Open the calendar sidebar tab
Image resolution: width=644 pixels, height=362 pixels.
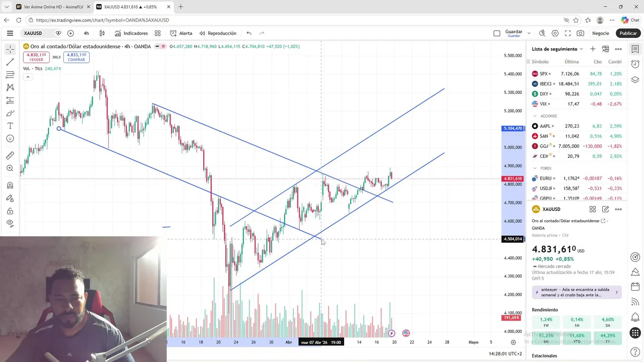coord(635,287)
